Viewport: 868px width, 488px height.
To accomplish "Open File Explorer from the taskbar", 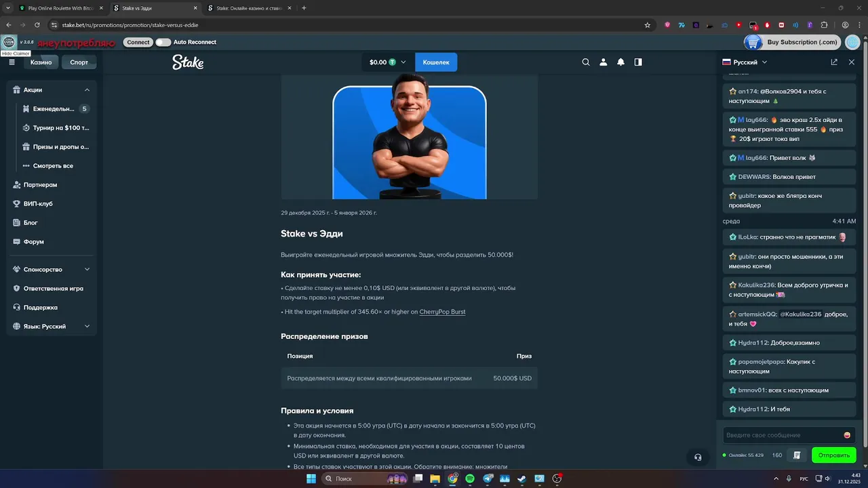I will tap(435, 479).
